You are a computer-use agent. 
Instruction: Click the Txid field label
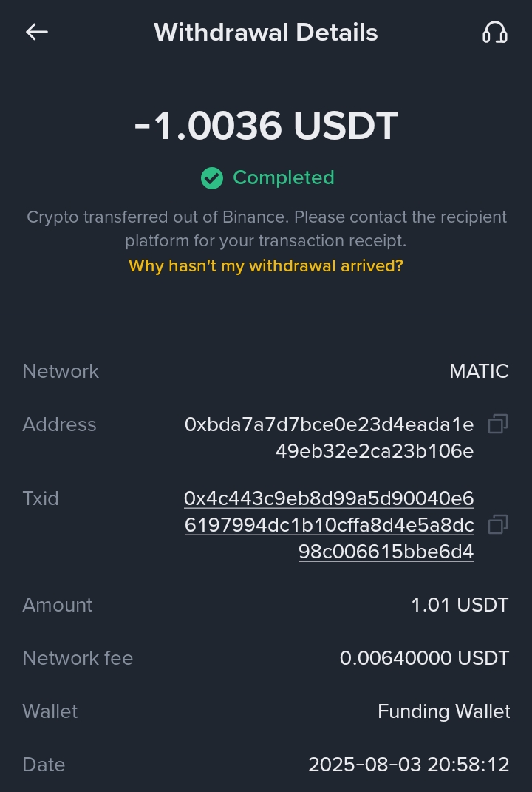coord(41,498)
